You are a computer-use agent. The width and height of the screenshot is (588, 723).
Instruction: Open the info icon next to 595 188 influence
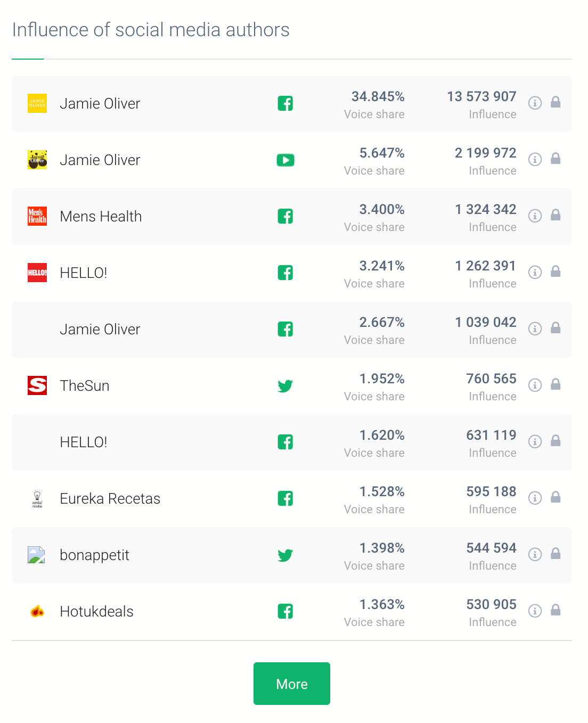click(x=535, y=498)
